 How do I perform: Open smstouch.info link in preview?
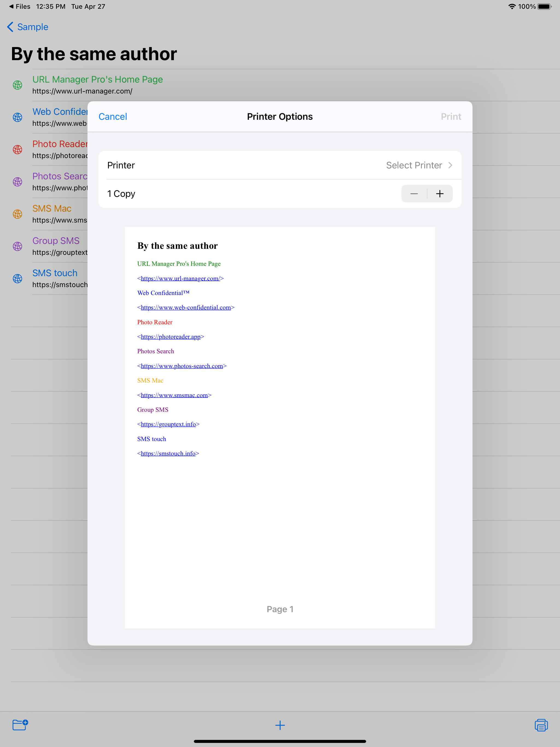(168, 454)
